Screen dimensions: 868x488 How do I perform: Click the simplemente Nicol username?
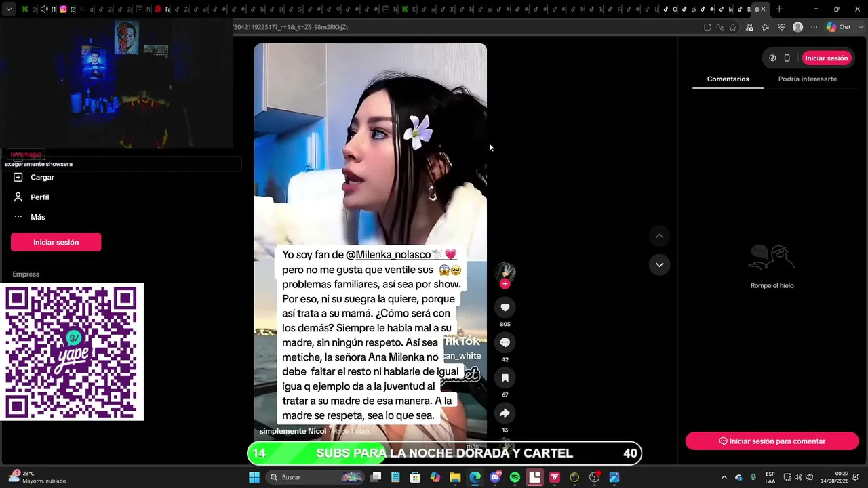pos(293,432)
